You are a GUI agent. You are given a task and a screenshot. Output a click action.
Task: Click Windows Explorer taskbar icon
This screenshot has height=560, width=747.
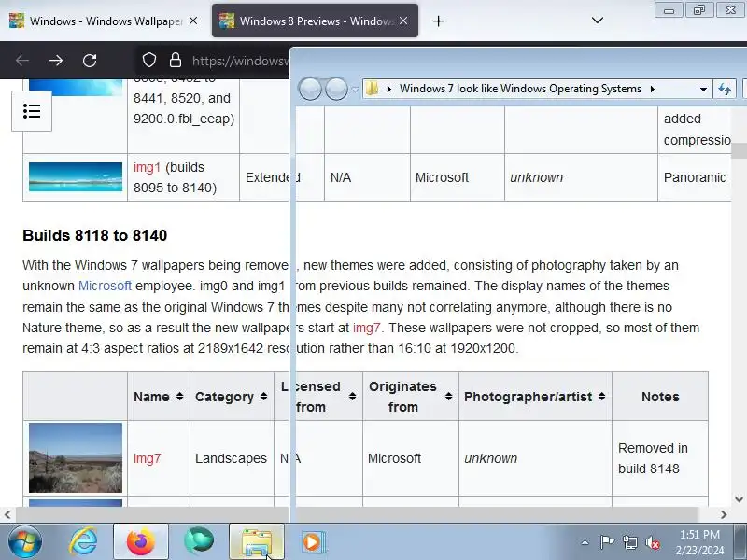[x=257, y=541]
